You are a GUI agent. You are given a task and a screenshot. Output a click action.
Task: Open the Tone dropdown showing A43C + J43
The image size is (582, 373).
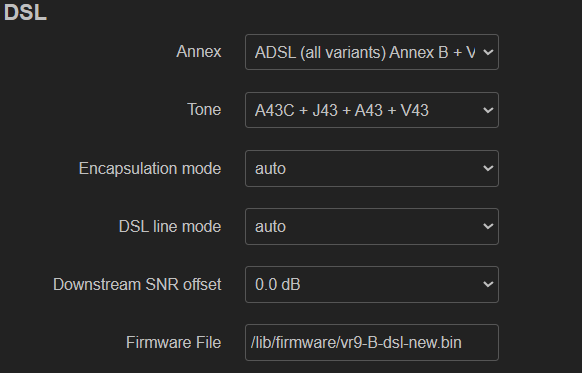coord(372,110)
